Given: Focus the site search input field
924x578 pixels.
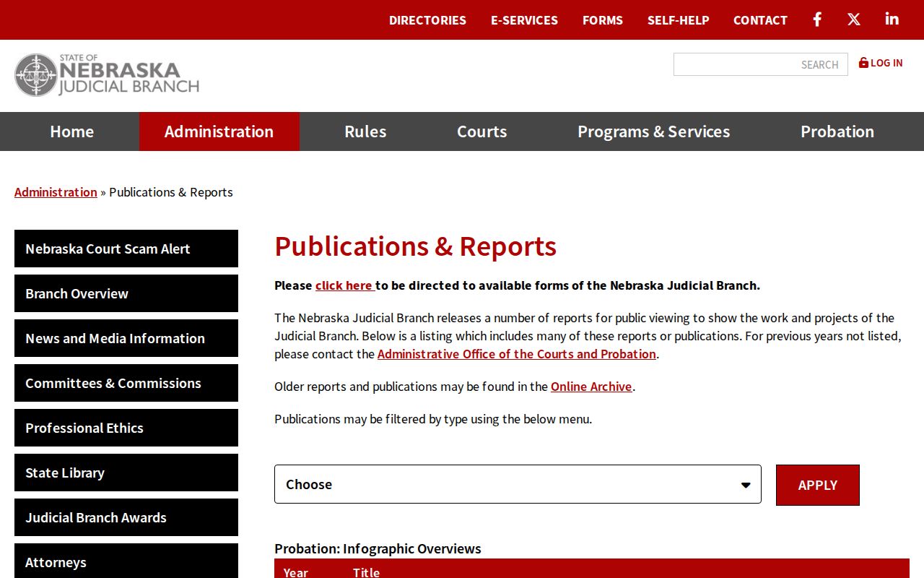Looking at the screenshot, I should tap(761, 64).
